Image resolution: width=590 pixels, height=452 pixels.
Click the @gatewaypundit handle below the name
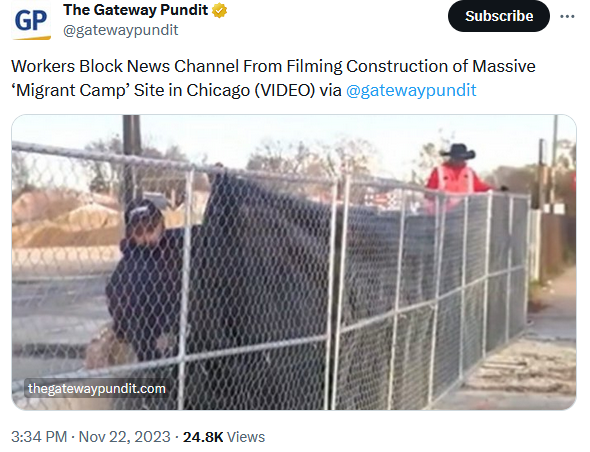click(121, 30)
